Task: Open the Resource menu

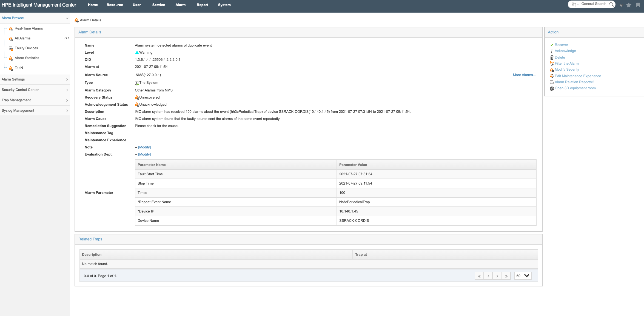Action: (115, 5)
